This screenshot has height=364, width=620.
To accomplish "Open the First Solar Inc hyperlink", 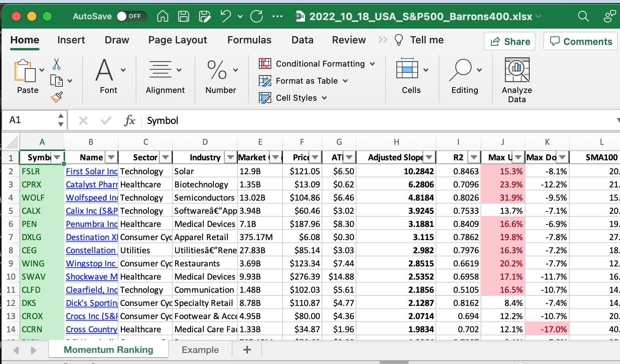I will (x=91, y=172).
